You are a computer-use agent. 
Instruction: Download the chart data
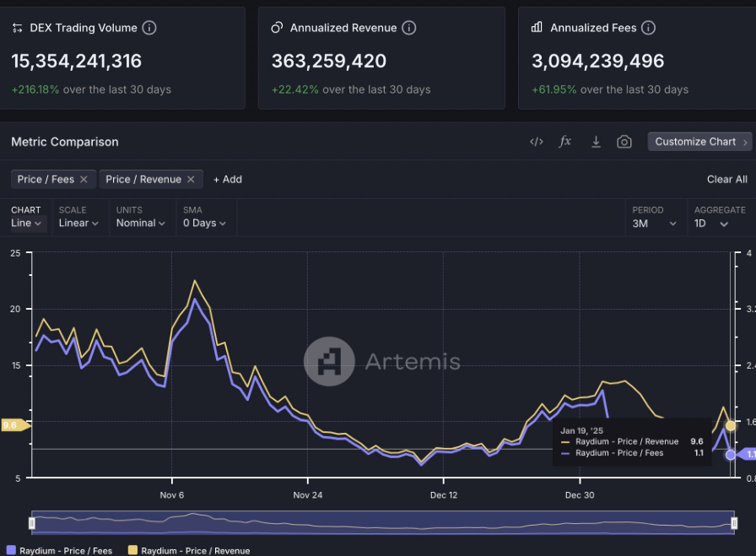click(x=596, y=142)
